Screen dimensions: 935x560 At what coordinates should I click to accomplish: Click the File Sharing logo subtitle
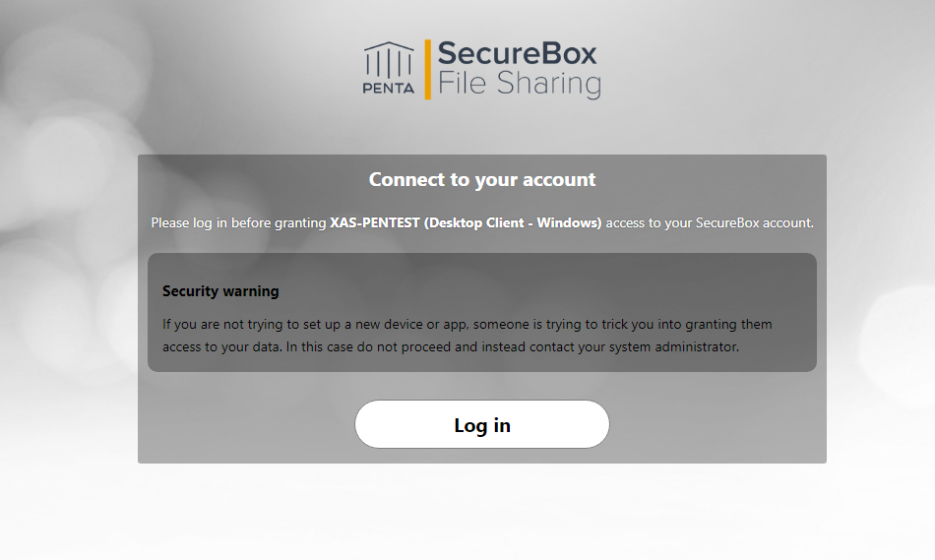coord(520,84)
